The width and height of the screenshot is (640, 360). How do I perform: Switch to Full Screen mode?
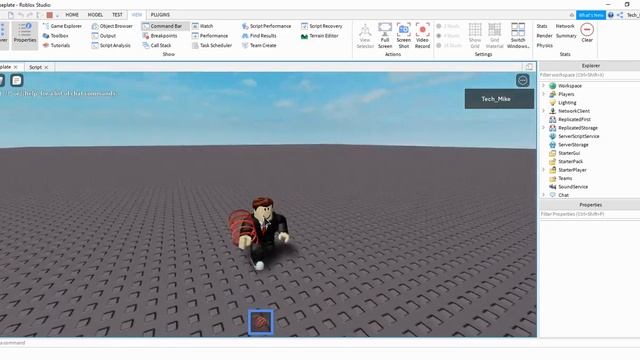pyautogui.click(x=384, y=36)
